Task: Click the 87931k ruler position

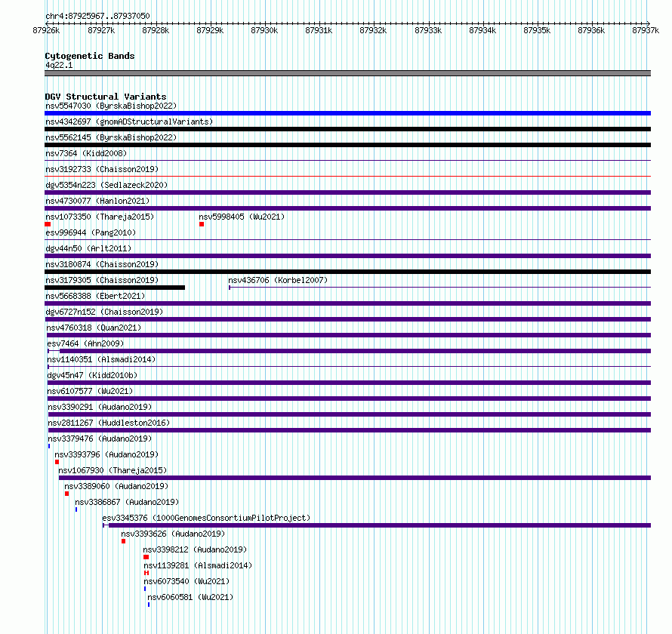Action: (319, 30)
